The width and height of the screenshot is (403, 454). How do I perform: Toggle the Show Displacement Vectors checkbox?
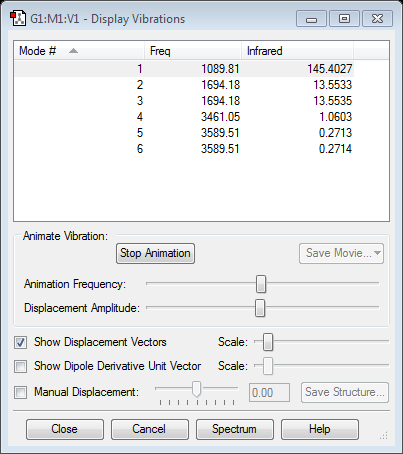click(x=20, y=342)
